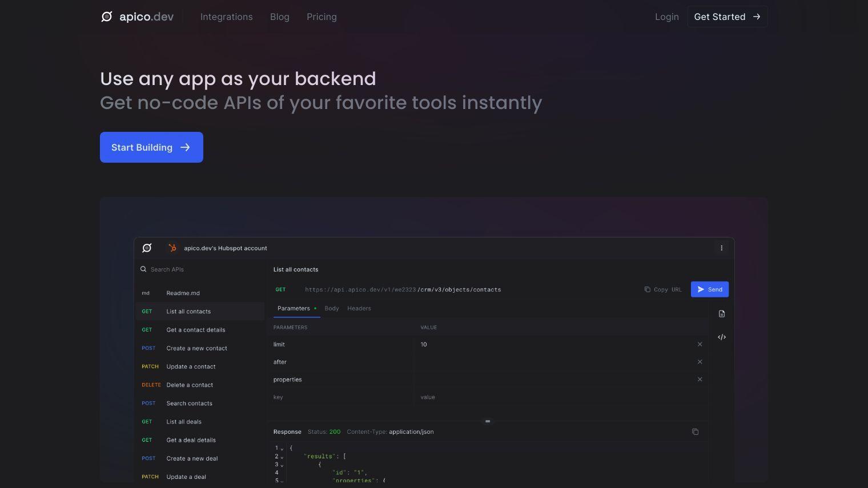Click the limit parameter name
The image size is (868, 488).
279,344
